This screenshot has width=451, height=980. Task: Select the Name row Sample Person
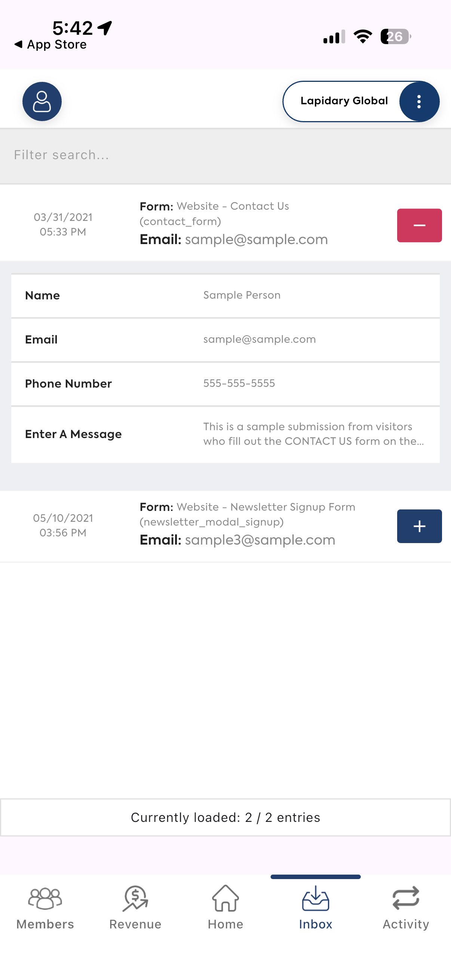point(225,296)
